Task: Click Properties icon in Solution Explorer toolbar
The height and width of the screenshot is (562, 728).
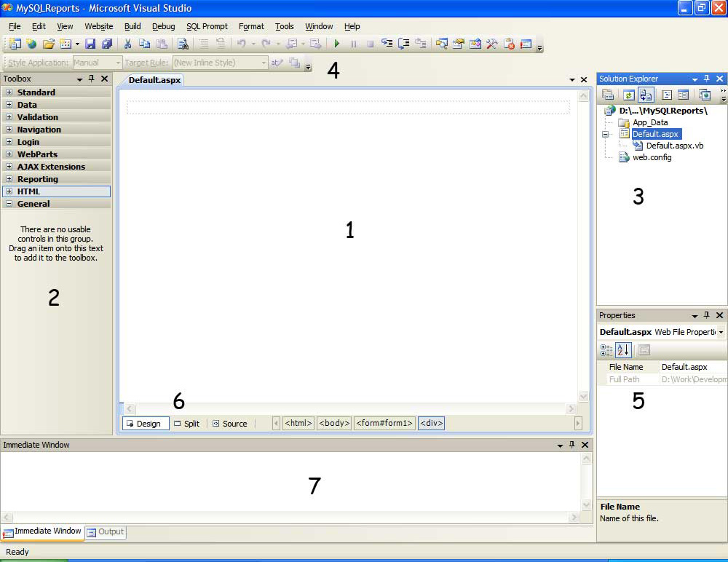Action: point(608,95)
